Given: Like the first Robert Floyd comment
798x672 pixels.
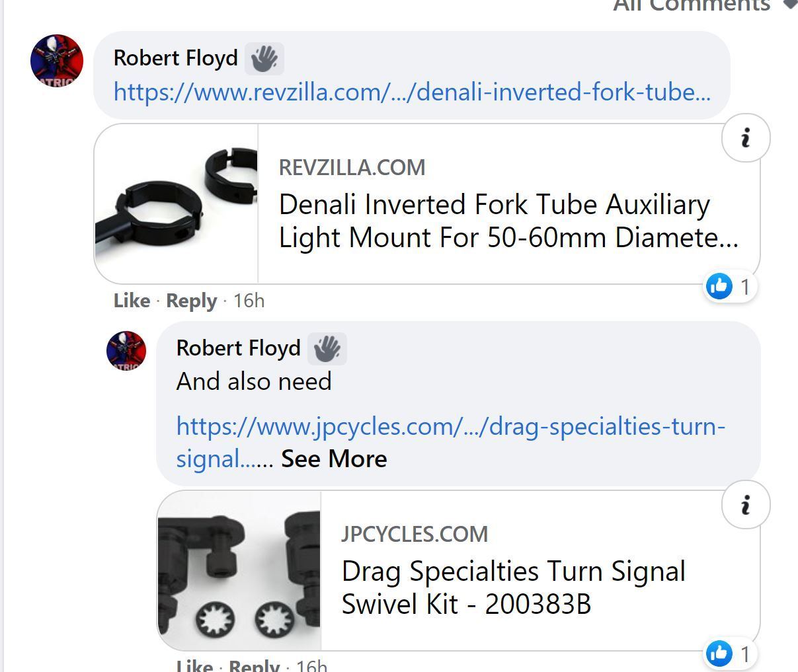Looking at the screenshot, I should [x=132, y=301].
